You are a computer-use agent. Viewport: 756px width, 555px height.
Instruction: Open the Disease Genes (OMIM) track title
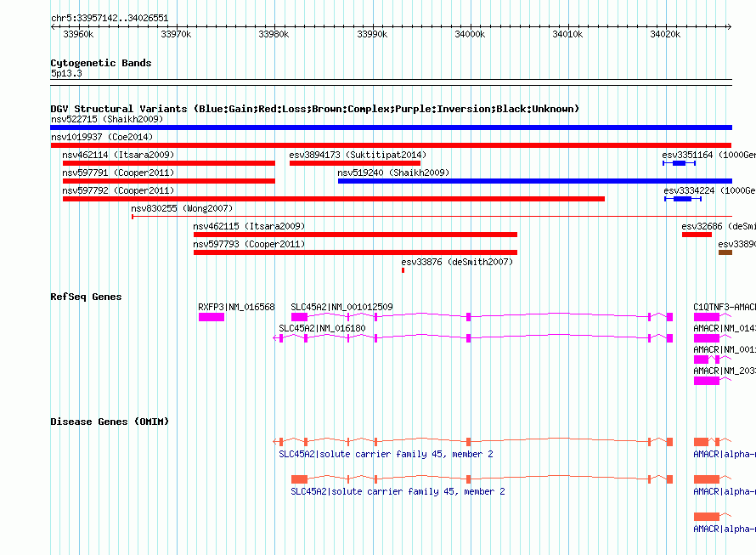coord(110,422)
